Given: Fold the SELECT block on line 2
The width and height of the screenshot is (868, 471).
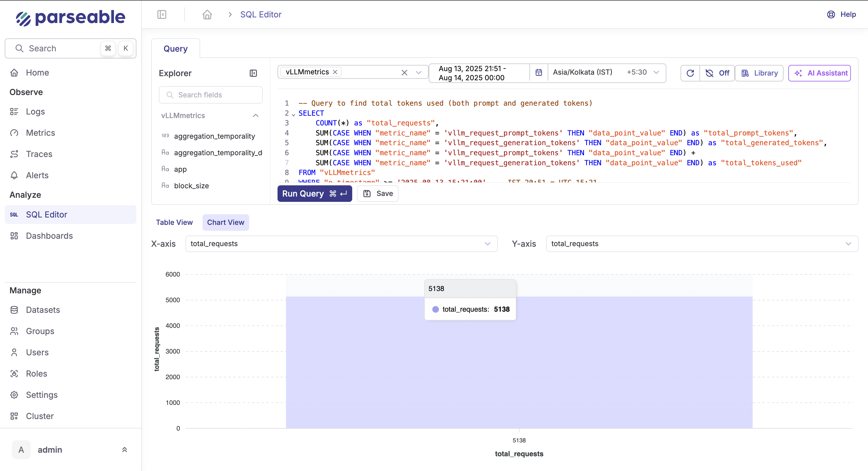Looking at the screenshot, I should pyautogui.click(x=293, y=115).
